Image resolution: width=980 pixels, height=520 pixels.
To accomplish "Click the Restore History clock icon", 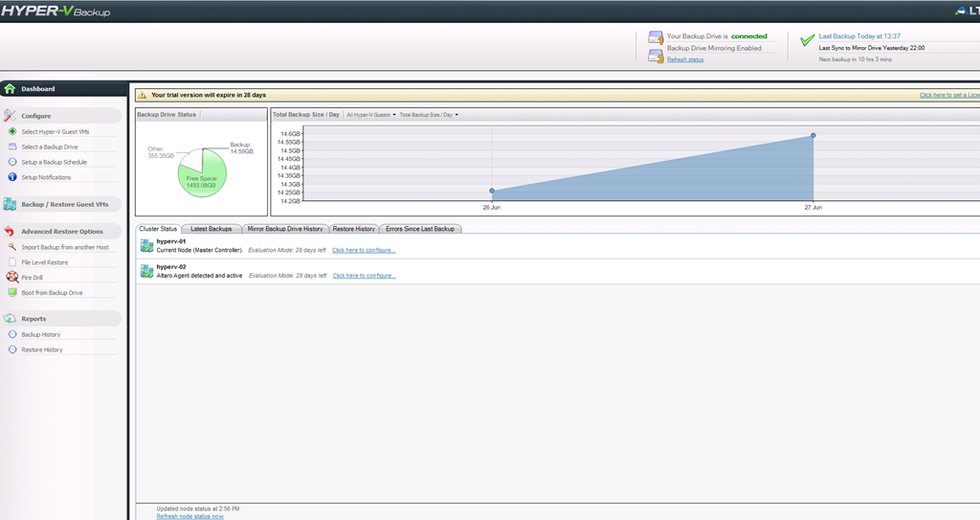I will (x=12, y=350).
